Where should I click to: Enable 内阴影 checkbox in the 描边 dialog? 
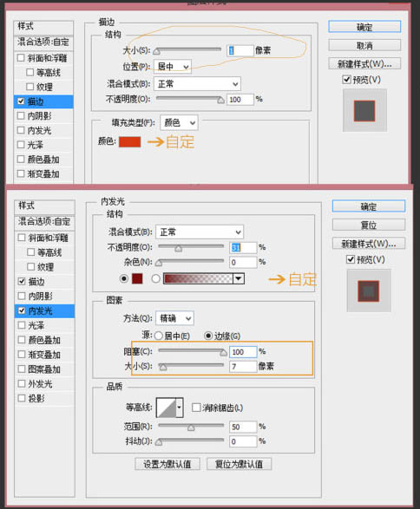pyautogui.click(x=21, y=115)
